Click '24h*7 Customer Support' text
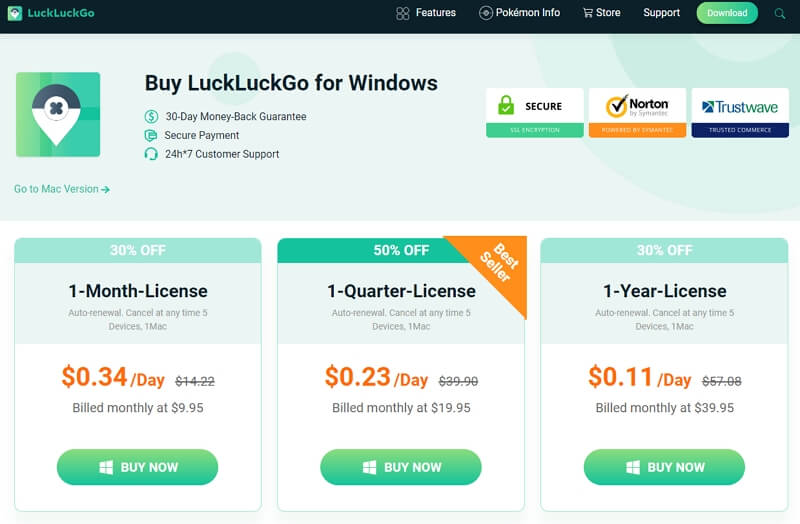Screen dimensions: 800x524 coord(222,154)
